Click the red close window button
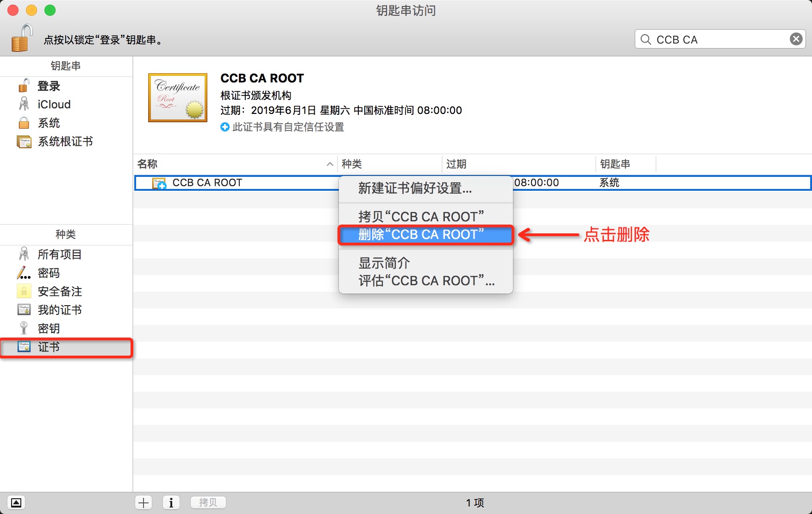 coord(13,10)
